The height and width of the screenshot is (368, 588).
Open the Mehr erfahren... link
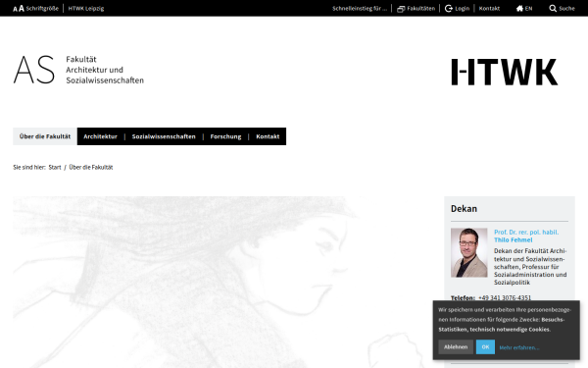pos(519,347)
